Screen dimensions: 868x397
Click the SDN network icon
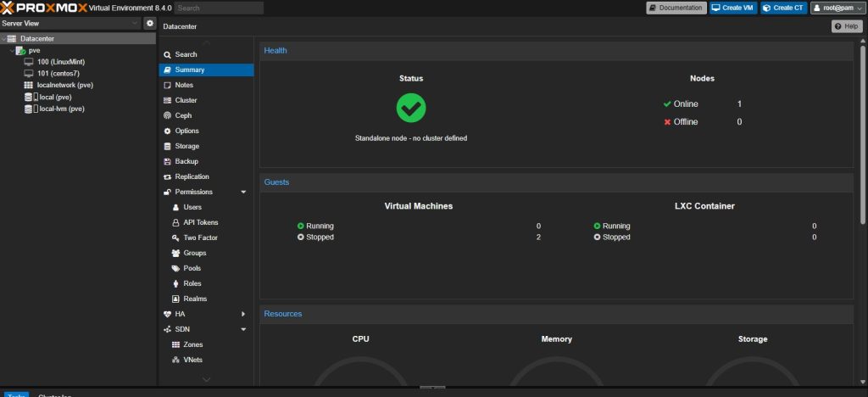(x=167, y=329)
